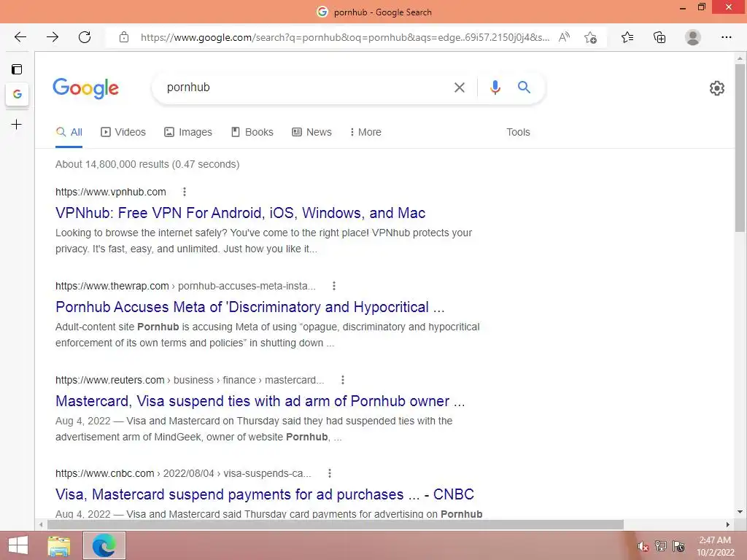This screenshot has width=747, height=560.
Task: Click the horizontal scrollbar thumb
Action: [336, 524]
